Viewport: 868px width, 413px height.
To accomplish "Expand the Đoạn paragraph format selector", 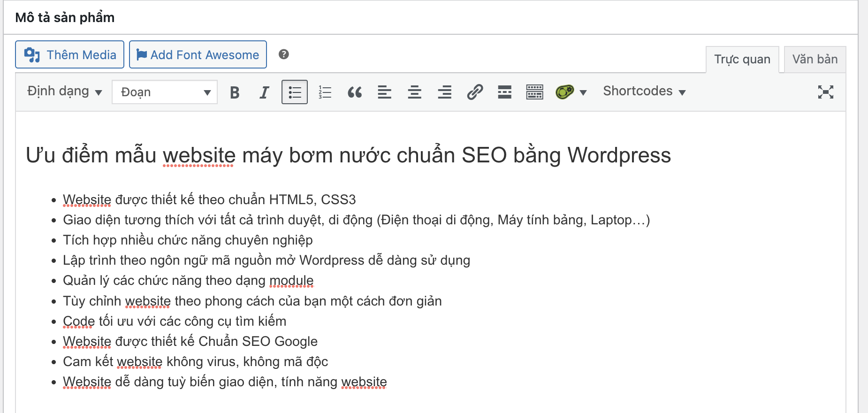I will [165, 92].
